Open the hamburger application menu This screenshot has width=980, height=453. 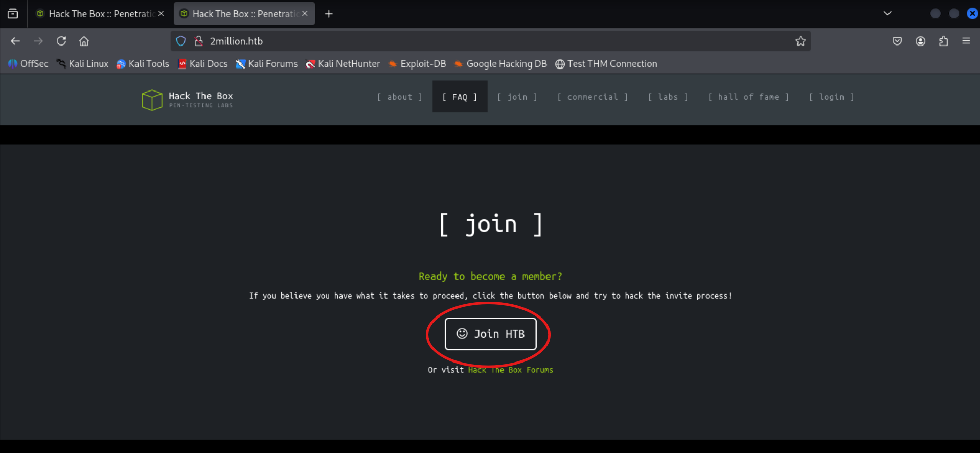click(966, 41)
